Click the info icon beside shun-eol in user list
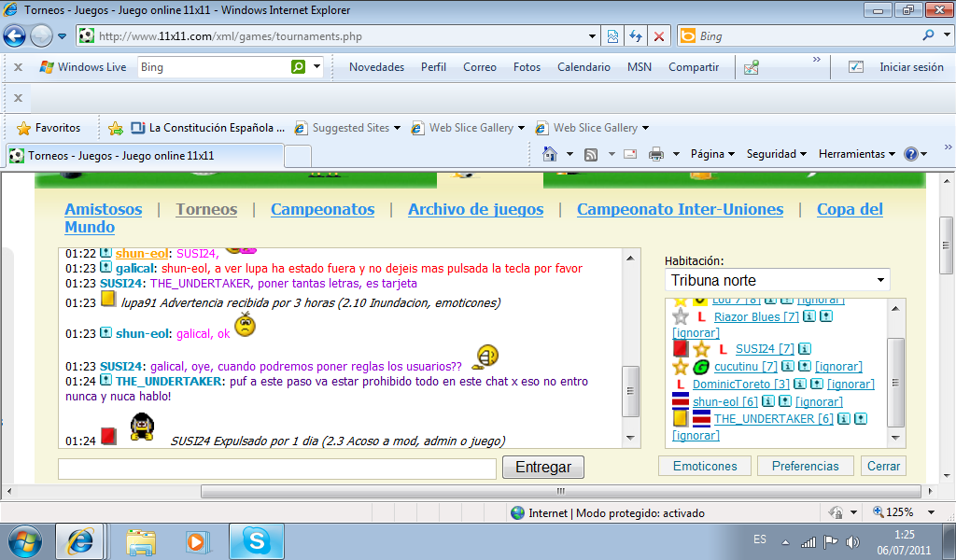Screen dimensions: 956x560 click(768, 401)
